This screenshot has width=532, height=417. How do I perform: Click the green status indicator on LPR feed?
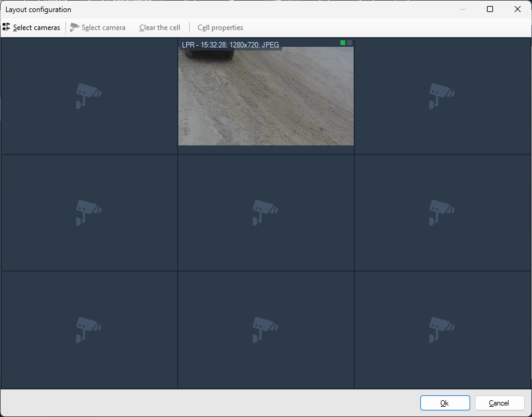click(x=343, y=43)
